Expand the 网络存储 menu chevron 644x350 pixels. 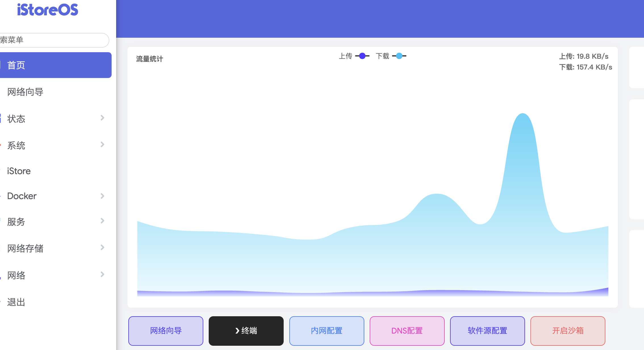[x=103, y=247]
